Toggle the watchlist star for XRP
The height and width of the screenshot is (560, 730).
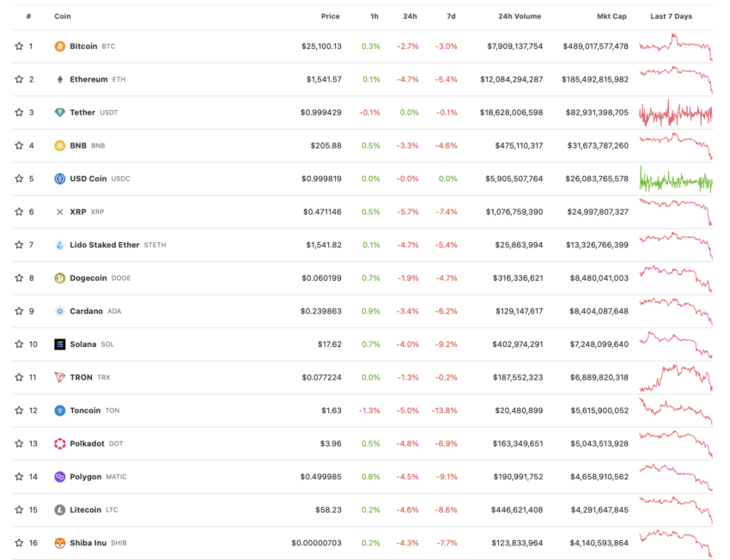pyautogui.click(x=18, y=211)
